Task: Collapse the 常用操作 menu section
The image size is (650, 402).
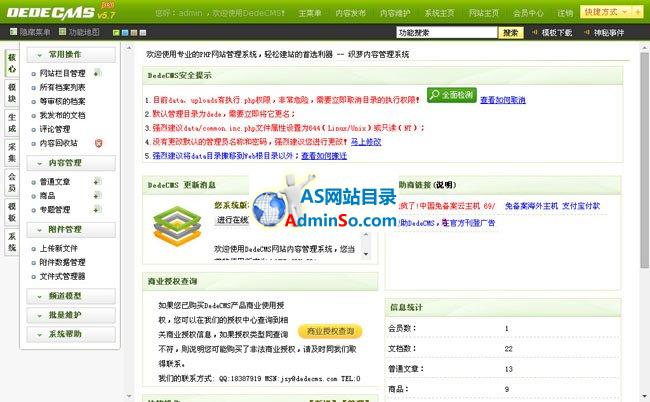Action: point(71,55)
